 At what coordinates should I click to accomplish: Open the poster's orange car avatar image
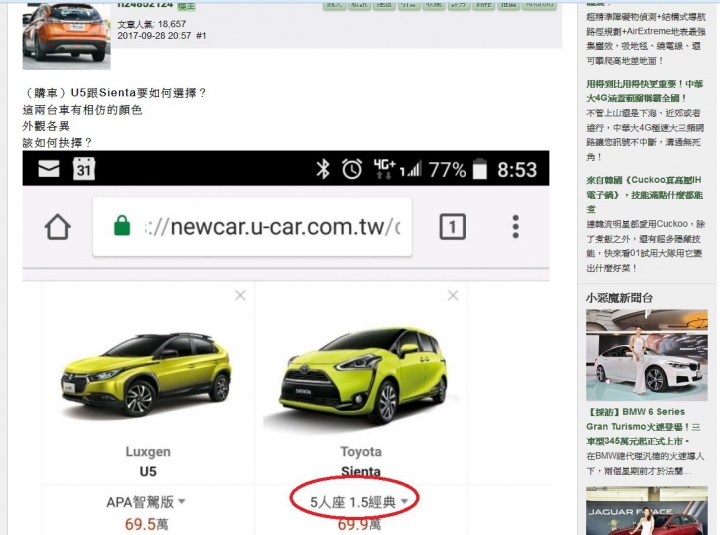click(67, 36)
